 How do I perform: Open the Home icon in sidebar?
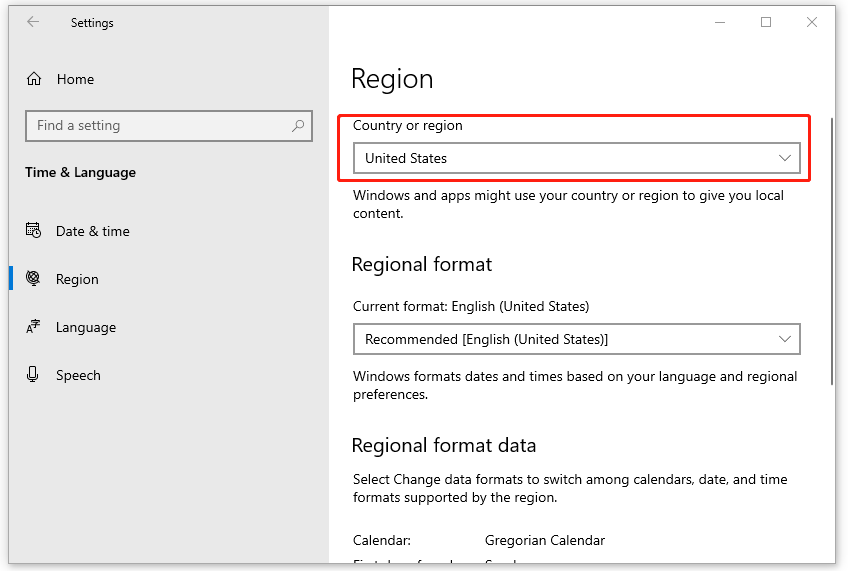pyautogui.click(x=34, y=79)
